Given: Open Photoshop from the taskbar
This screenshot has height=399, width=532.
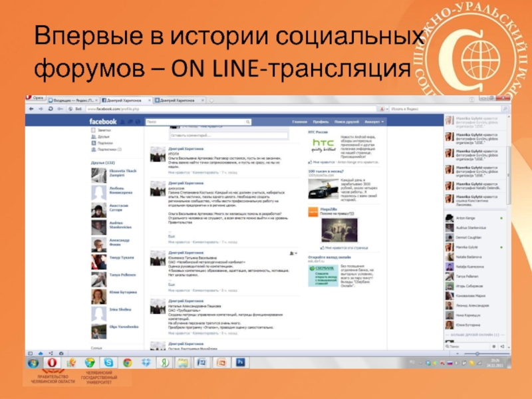Looking at the screenshot, I should (241, 362).
